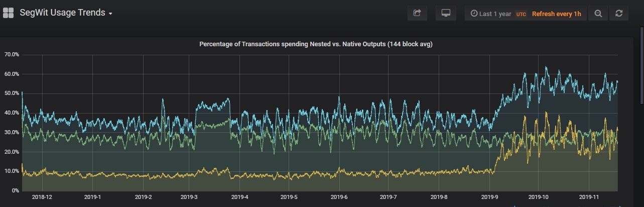Screen dimensions: 644x207
Task: Click the share dashboard icon
Action: [417, 14]
